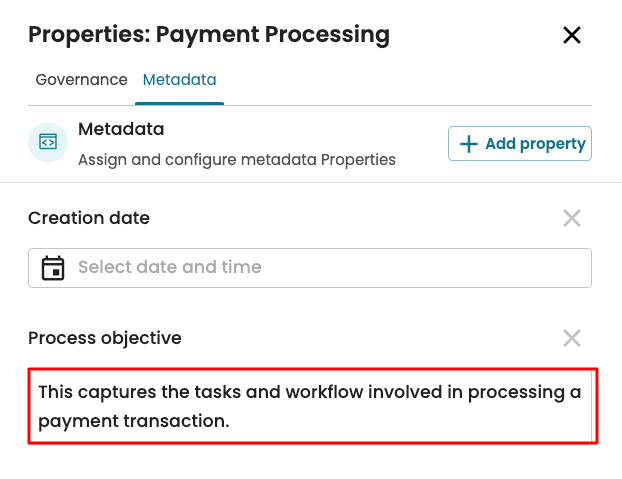Place cursor after 'payment transaction.' text
Image resolution: width=622 pixels, height=479 pixels.
click(231, 422)
